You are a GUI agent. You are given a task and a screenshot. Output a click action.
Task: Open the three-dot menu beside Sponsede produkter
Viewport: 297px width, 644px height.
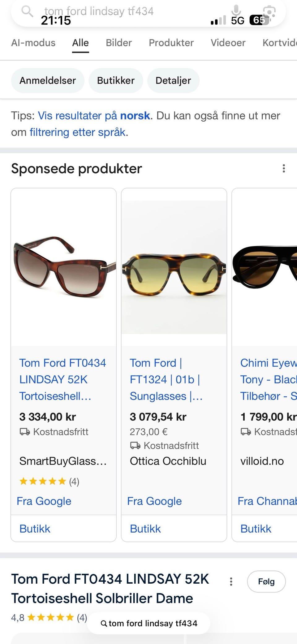coord(284,169)
